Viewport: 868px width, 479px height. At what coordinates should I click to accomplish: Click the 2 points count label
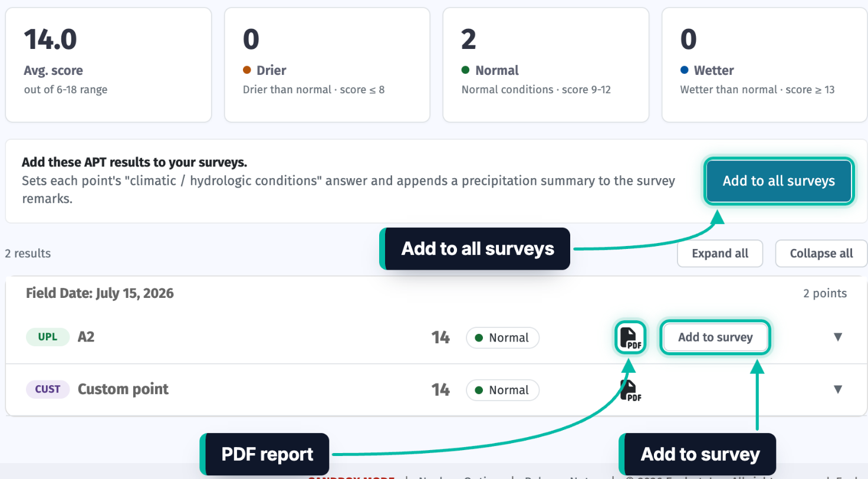coord(825,293)
